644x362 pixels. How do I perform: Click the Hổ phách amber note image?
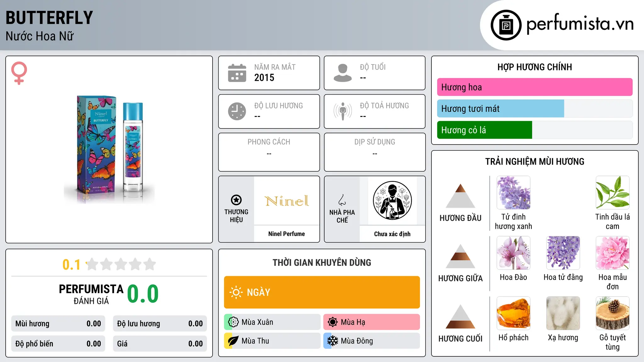[x=514, y=313]
